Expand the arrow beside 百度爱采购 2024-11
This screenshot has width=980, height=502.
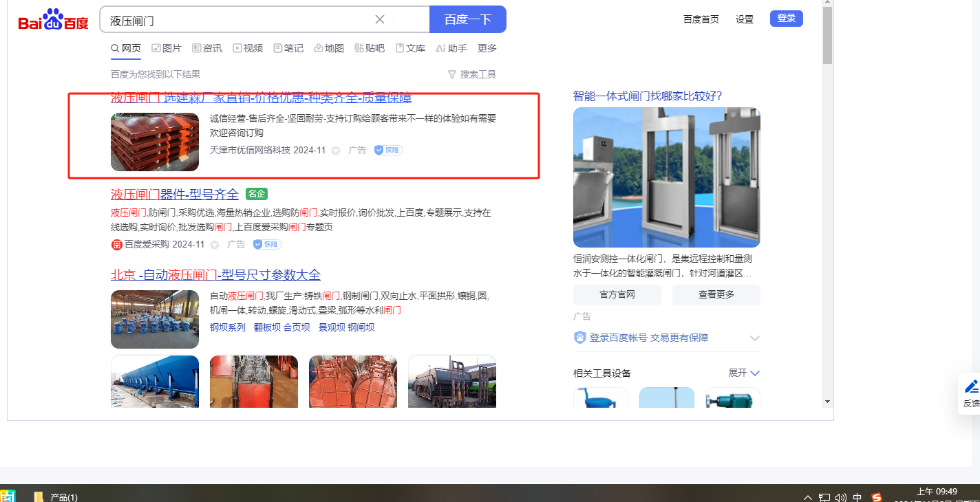[x=215, y=245]
